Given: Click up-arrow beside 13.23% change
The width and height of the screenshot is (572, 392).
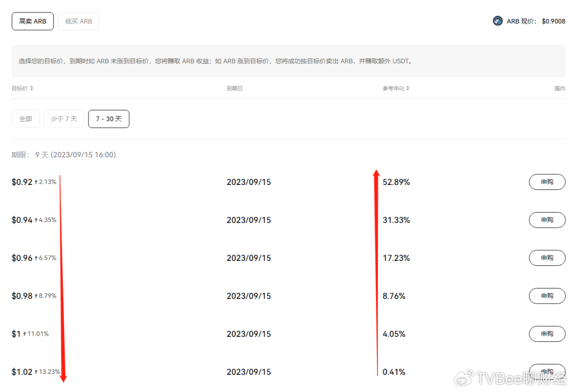Looking at the screenshot, I should (x=36, y=372).
